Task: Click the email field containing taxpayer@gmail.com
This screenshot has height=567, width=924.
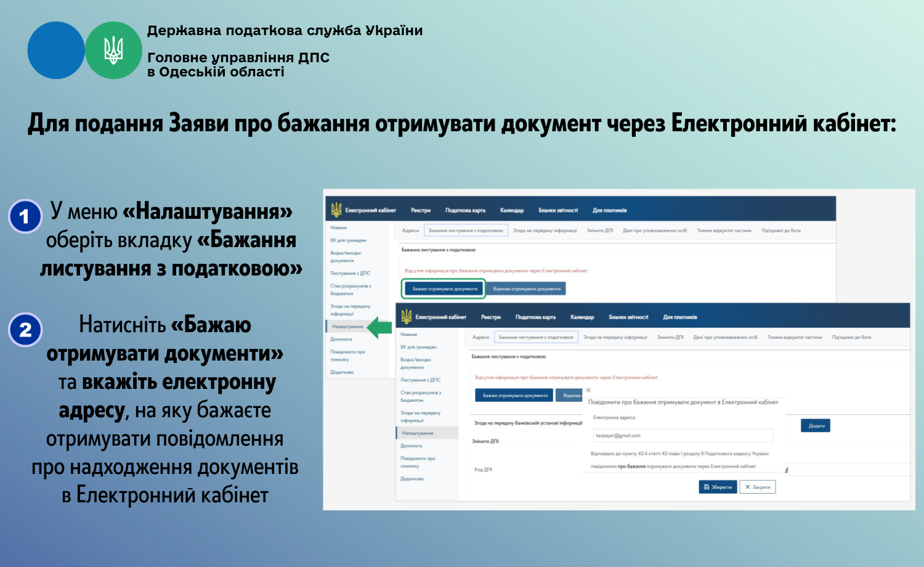Action: (682, 435)
